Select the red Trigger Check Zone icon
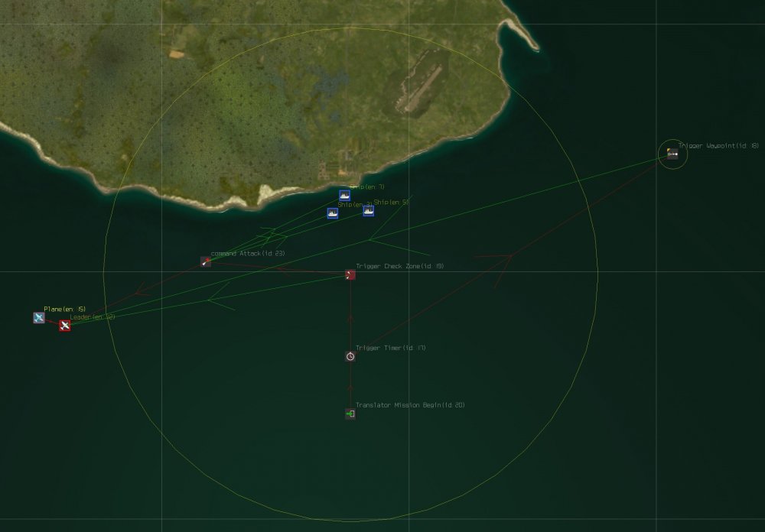Image resolution: width=765 pixels, height=532 pixels. (x=350, y=275)
